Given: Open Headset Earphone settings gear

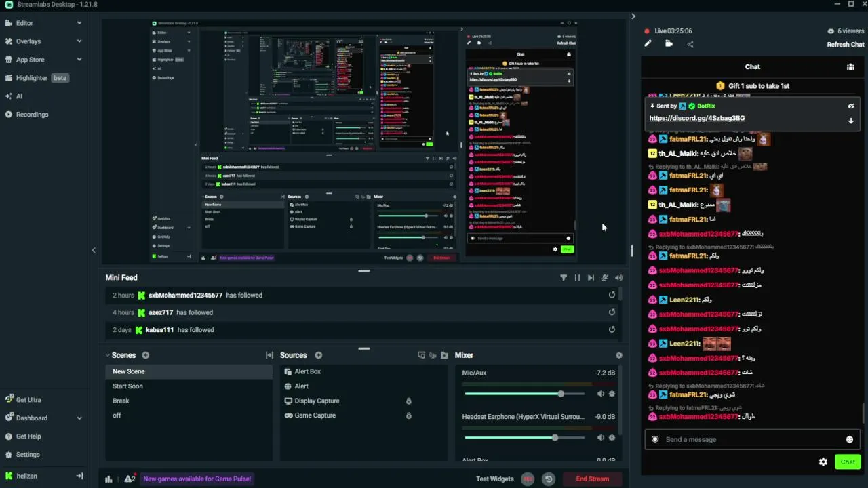Looking at the screenshot, I should click(x=612, y=438).
